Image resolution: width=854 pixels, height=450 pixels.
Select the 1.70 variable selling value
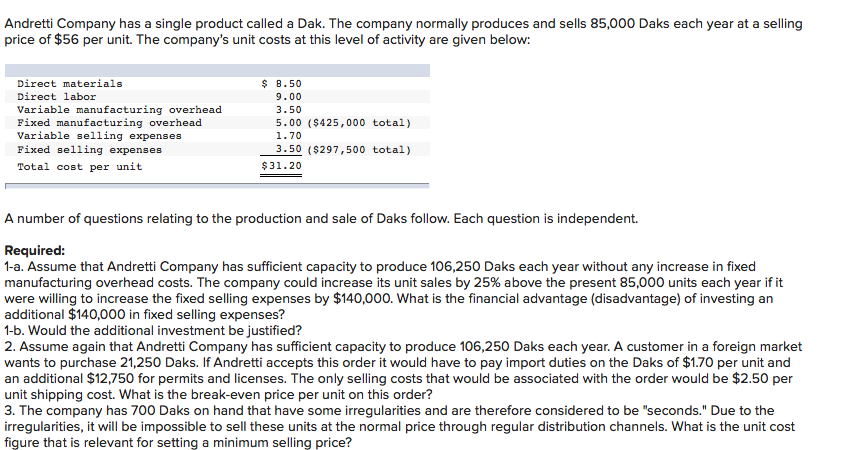pos(289,136)
